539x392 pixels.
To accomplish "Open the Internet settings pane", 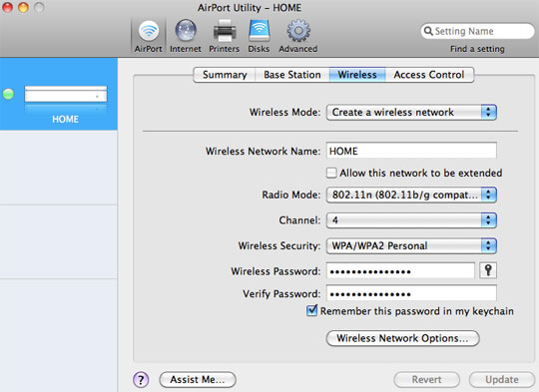I will coord(186,37).
